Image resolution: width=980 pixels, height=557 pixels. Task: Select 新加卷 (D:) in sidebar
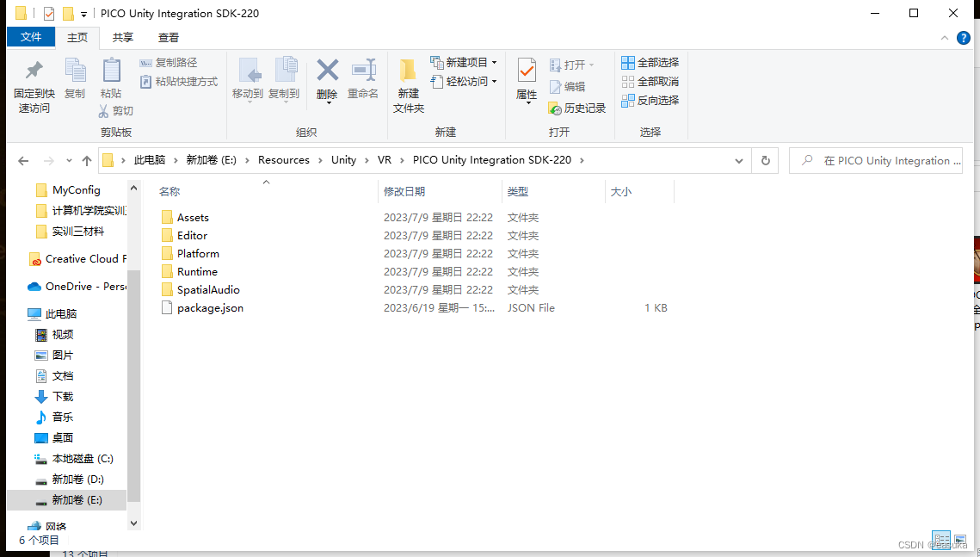pos(77,480)
